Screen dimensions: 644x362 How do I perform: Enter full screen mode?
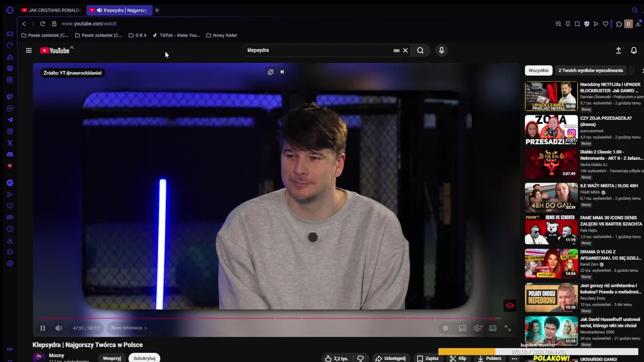click(508, 328)
